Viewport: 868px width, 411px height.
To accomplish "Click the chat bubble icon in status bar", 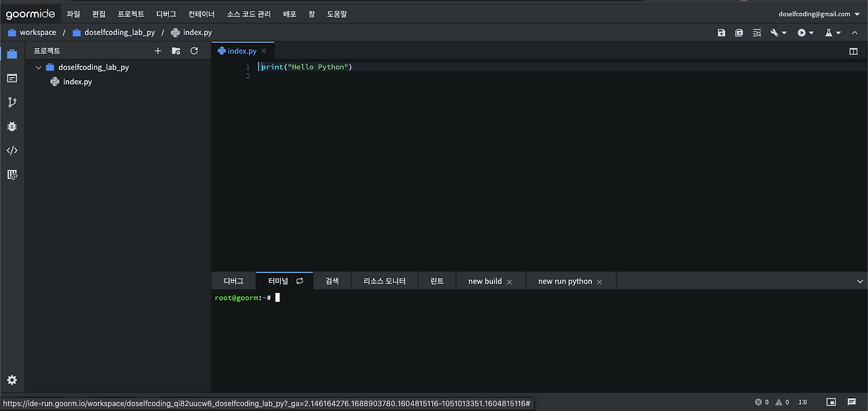I will [852, 402].
